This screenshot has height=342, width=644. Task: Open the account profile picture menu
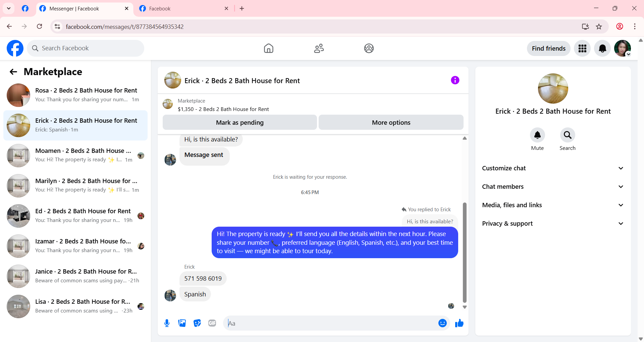tap(623, 48)
